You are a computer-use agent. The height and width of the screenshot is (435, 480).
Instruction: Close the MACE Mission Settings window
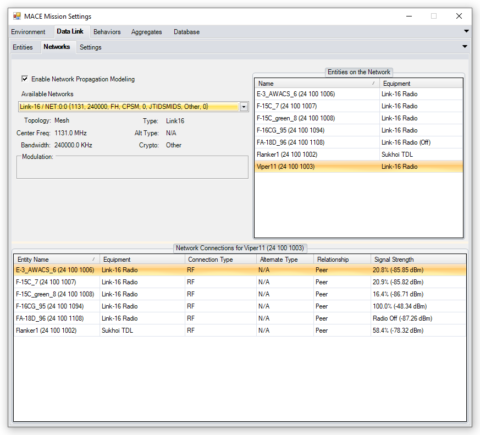coord(459,16)
